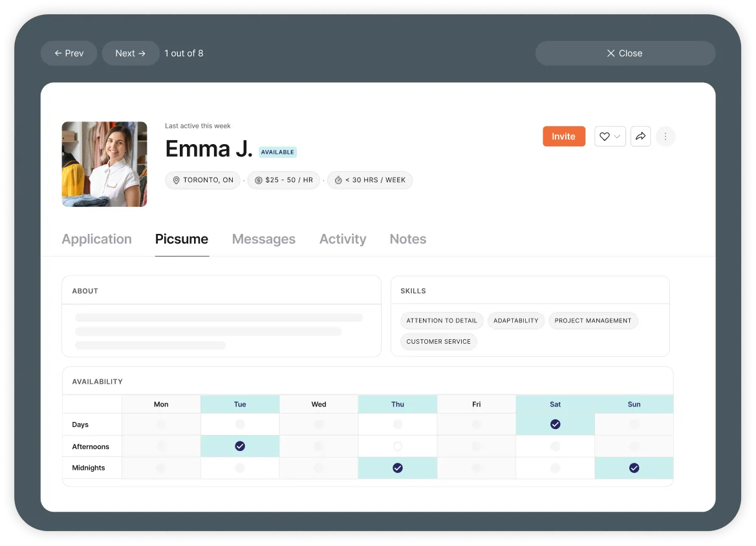This screenshot has height=546, width=756.
Task: Click the Fri column header
Action: [x=477, y=404]
